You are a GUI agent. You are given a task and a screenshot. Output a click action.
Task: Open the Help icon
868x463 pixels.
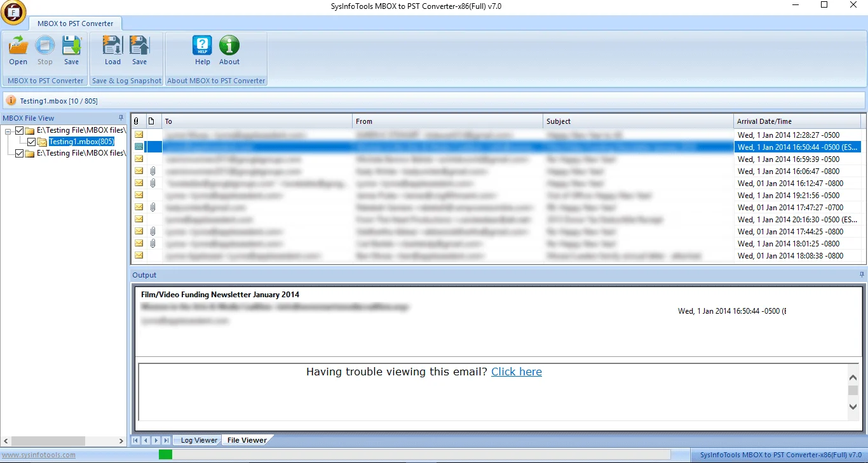pyautogui.click(x=203, y=46)
